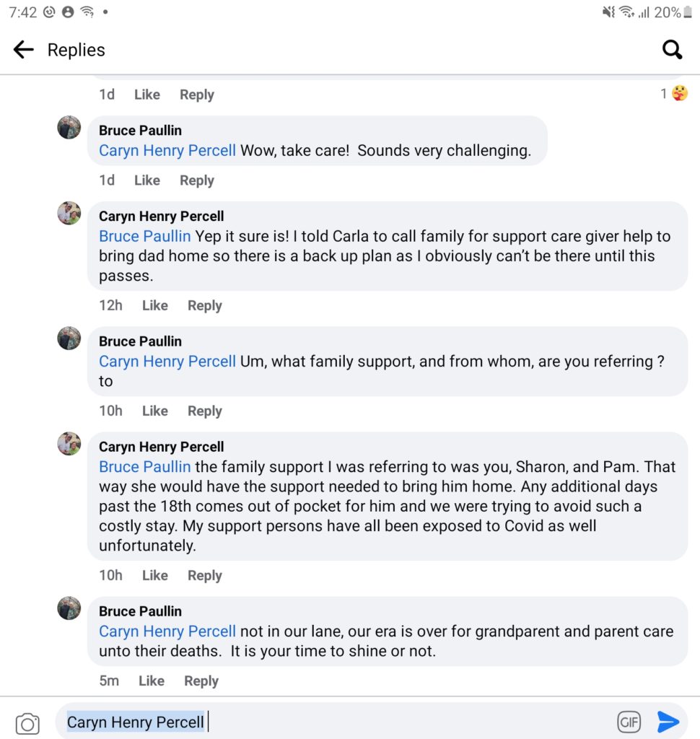Open the GIF picker icon
The height and width of the screenshot is (739, 700).
(x=629, y=722)
